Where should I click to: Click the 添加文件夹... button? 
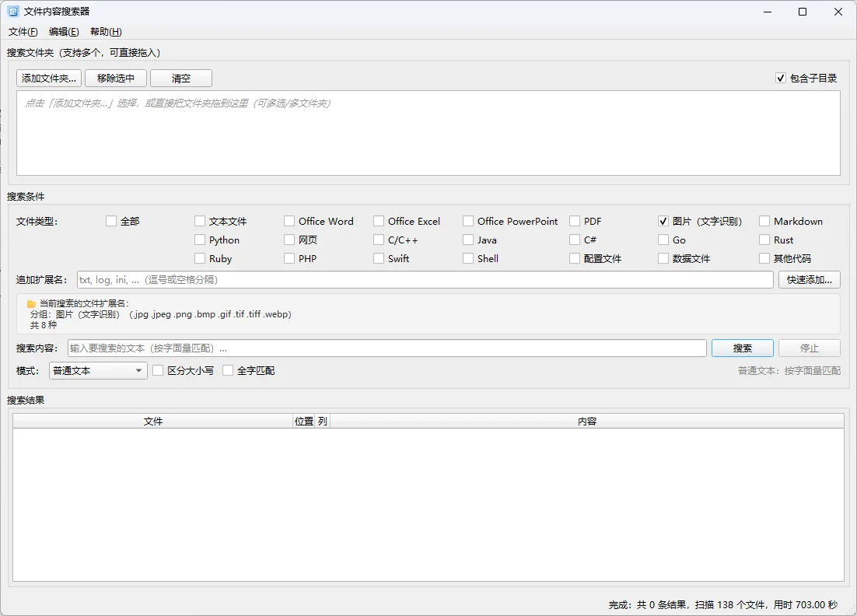click(x=49, y=78)
